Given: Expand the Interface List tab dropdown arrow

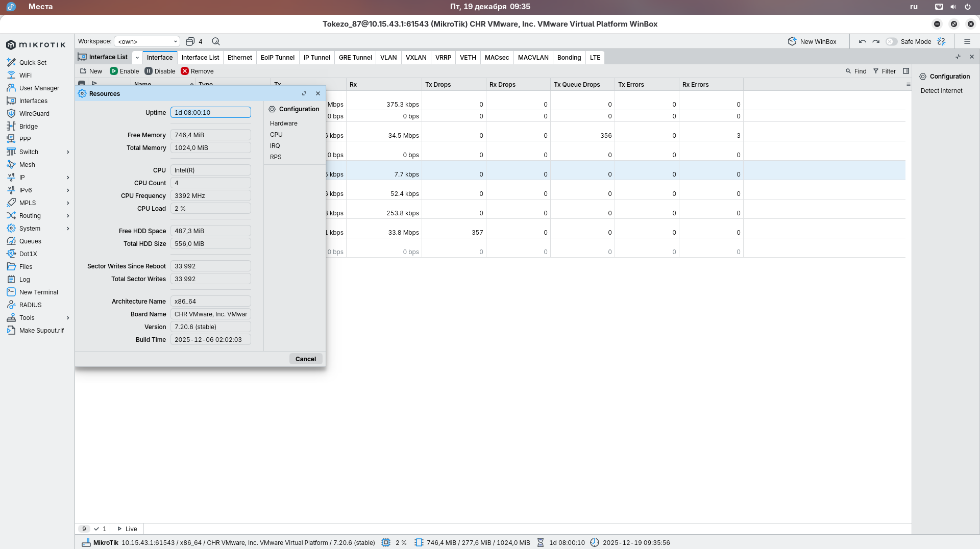Looking at the screenshot, I should coord(137,57).
